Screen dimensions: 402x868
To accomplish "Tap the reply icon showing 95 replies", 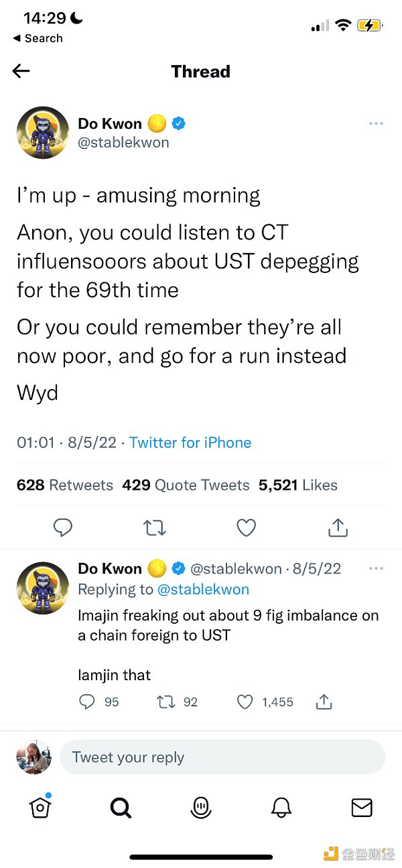I will point(88,702).
